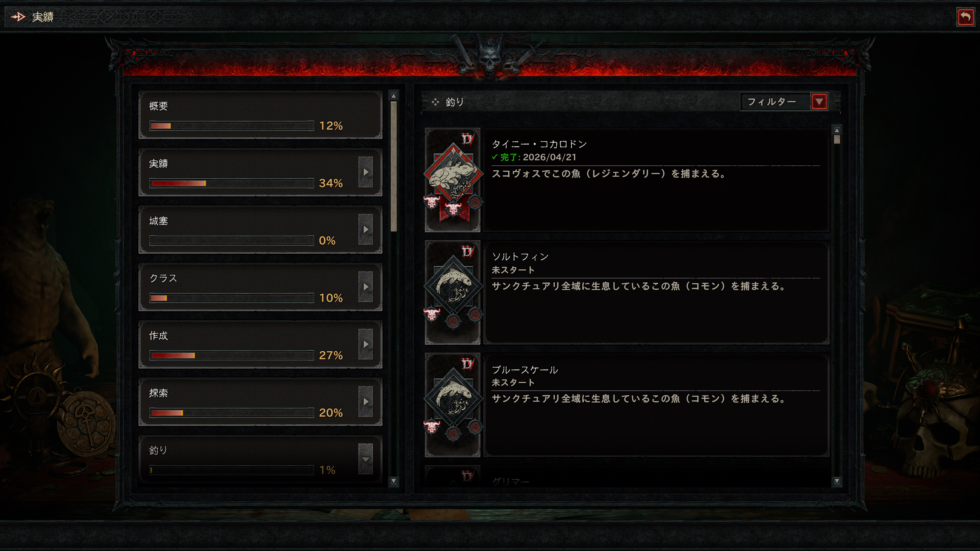This screenshot has width=980, height=551.
Task: Click the 実績 34% progress bar
Action: [x=232, y=183]
